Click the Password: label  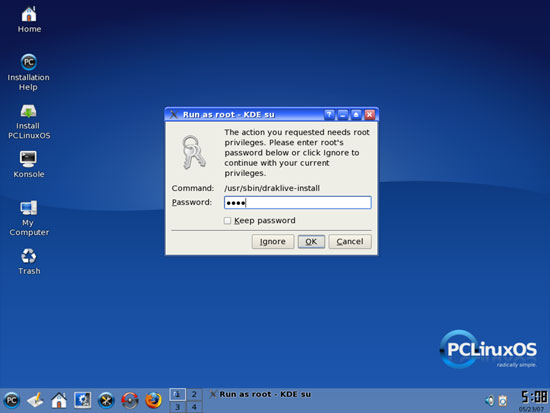[192, 202]
